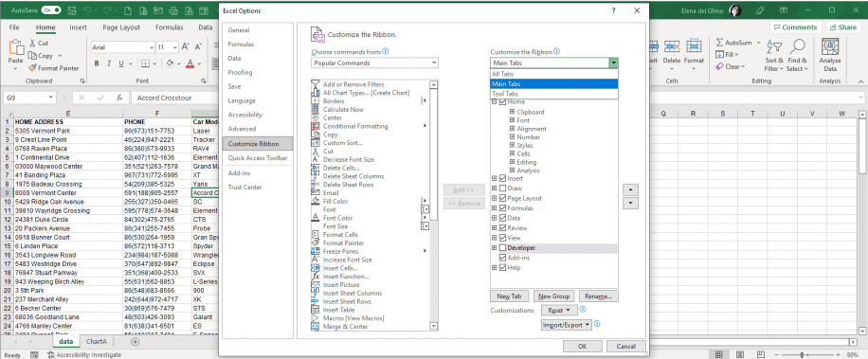Open Quick Access Toolbar options
Viewport: 868px width, 359px height.
tap(258, 158)
